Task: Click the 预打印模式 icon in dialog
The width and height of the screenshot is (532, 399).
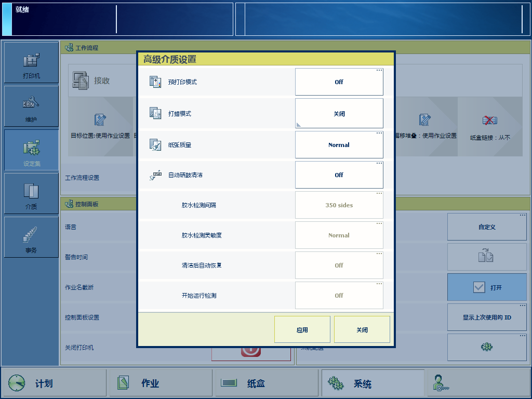Action: point(155,82)
